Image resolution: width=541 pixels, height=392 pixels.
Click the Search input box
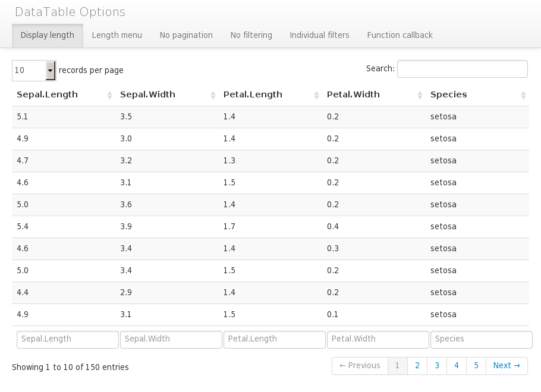[x=462, y=69]
